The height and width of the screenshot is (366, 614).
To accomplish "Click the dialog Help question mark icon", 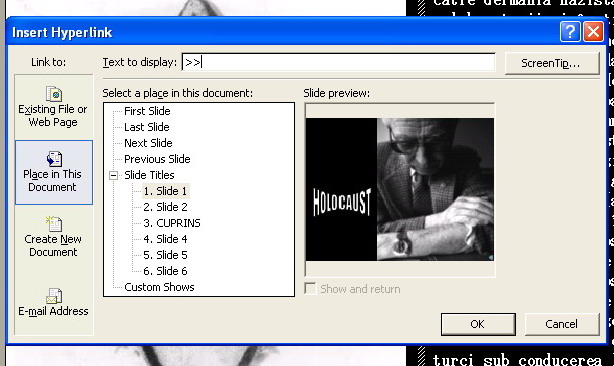I will pos(570,32).
